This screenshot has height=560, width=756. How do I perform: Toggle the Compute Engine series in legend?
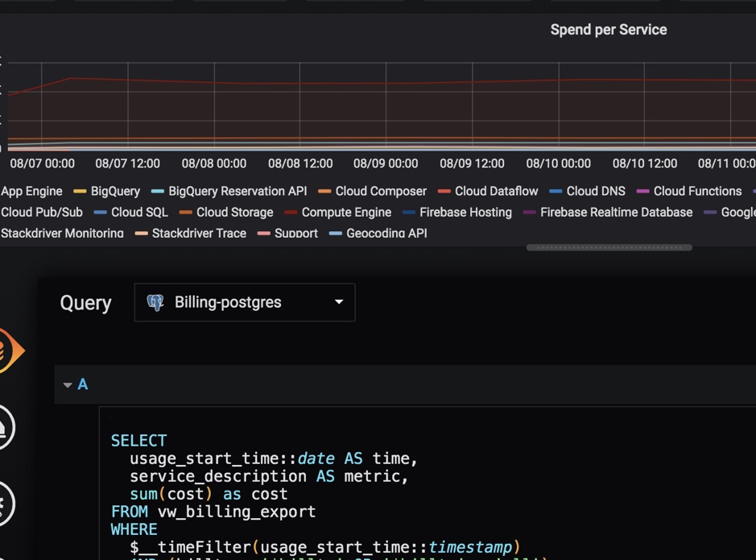[x=346, y=213]
